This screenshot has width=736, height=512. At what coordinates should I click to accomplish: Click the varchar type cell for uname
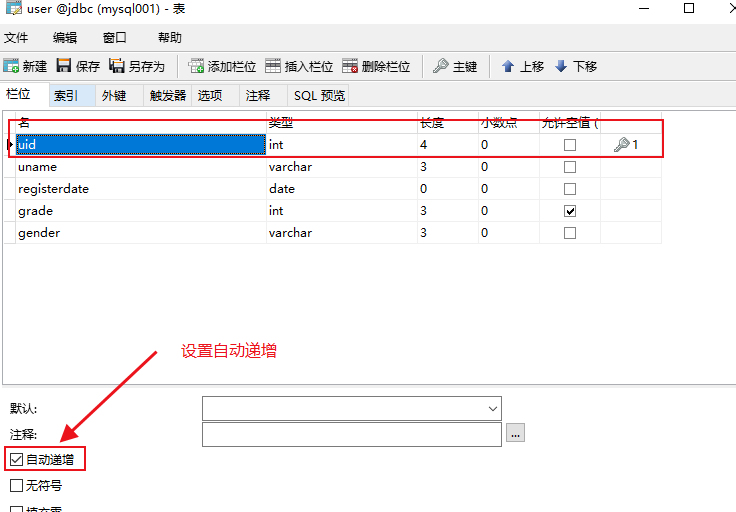point(342,167)
